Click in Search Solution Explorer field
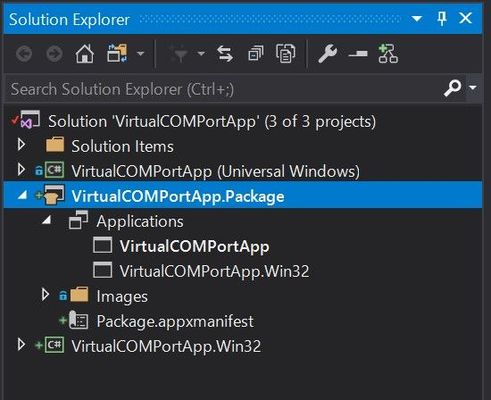 [x=223, y=89]
